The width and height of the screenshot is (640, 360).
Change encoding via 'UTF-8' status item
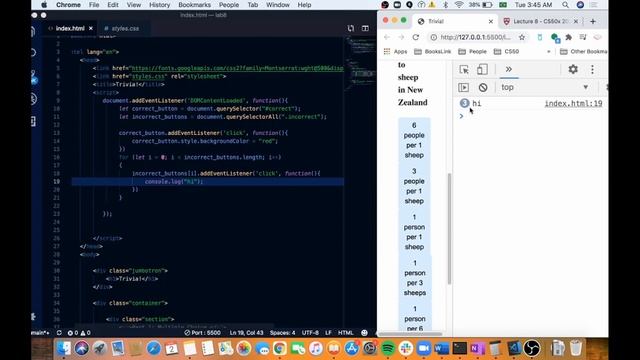click(310, 333)
